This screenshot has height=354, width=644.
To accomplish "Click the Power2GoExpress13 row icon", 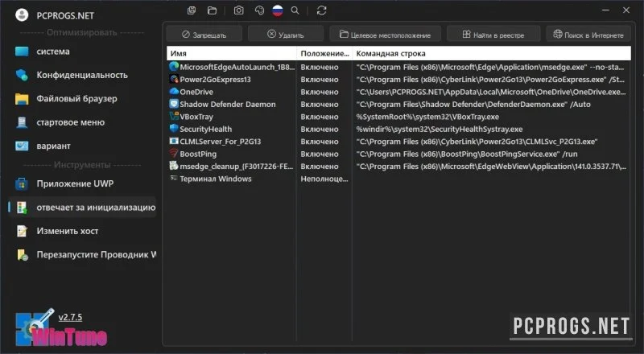I will click(174, 79).
